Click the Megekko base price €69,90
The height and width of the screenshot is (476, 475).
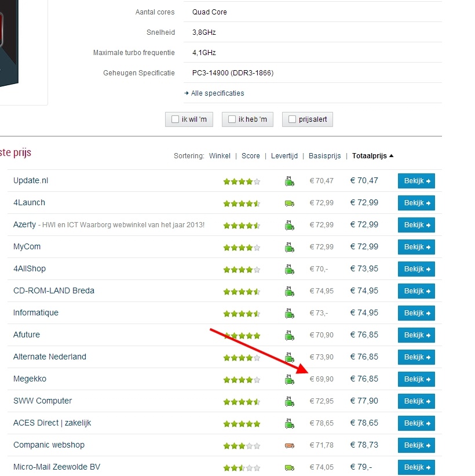point(321,379)
